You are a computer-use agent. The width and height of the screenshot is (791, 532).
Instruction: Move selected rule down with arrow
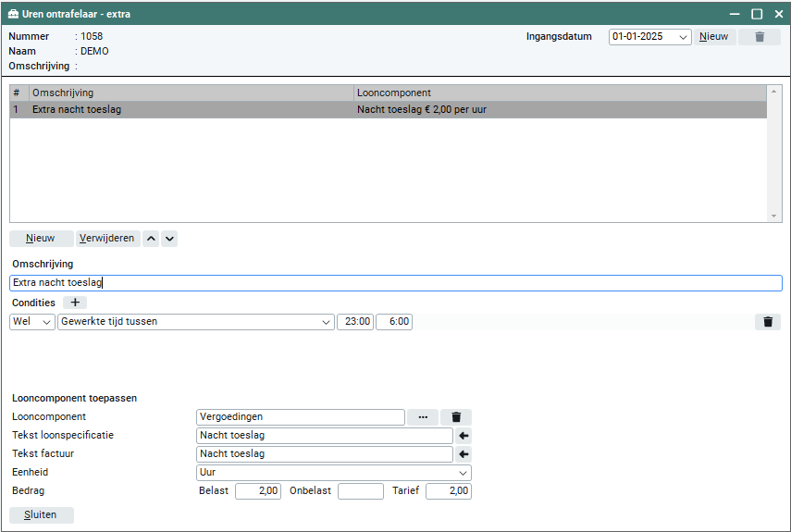click(169, 239)
